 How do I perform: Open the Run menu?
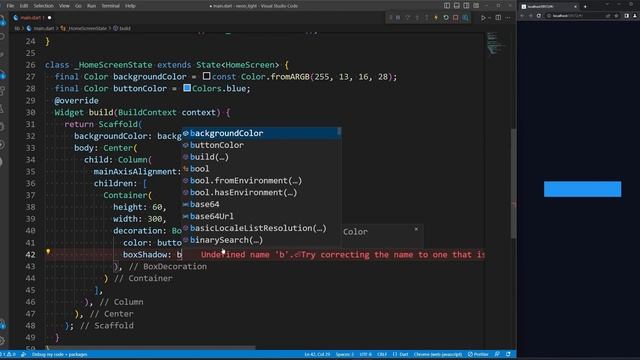(x=91, y=6)
